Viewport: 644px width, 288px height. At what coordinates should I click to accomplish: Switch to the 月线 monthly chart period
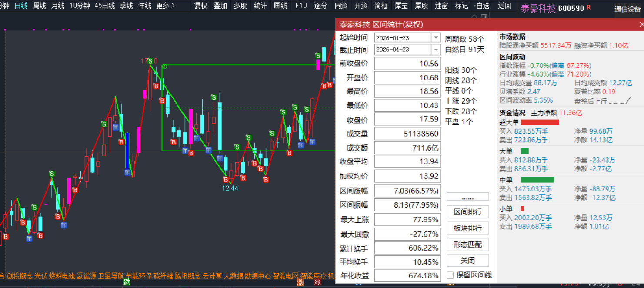click(x=58, y=6)
